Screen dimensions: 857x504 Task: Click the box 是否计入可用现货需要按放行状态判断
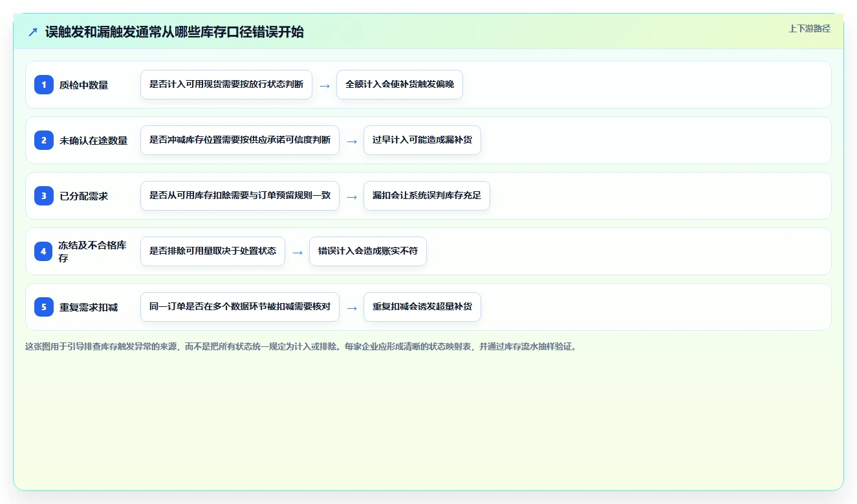click(226, 85)
